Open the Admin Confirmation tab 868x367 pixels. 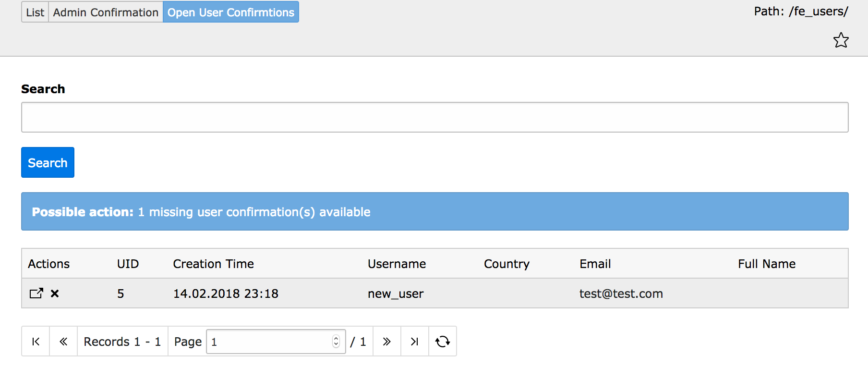click(106, 12)
